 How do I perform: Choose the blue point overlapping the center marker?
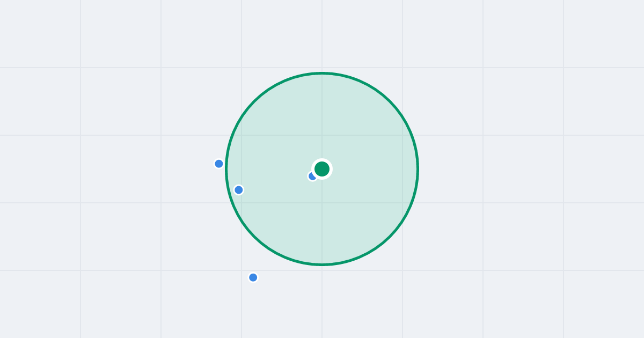311,177
